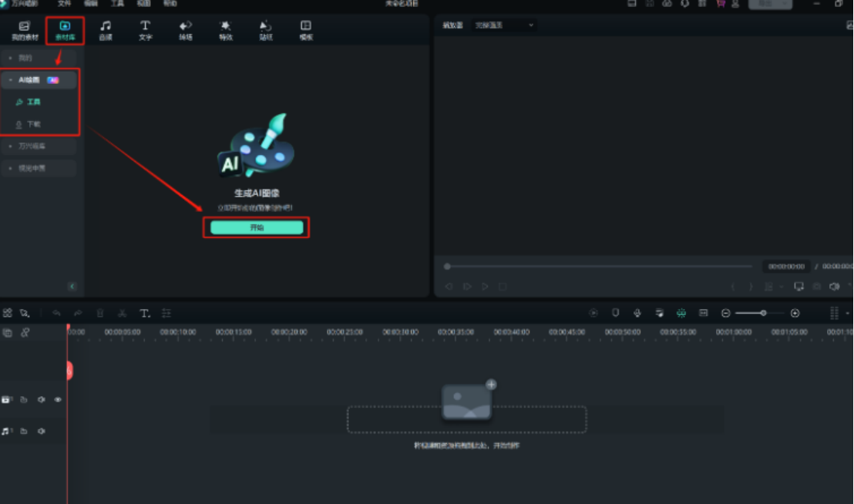Click the mark in brace icon

click(732, 286)
